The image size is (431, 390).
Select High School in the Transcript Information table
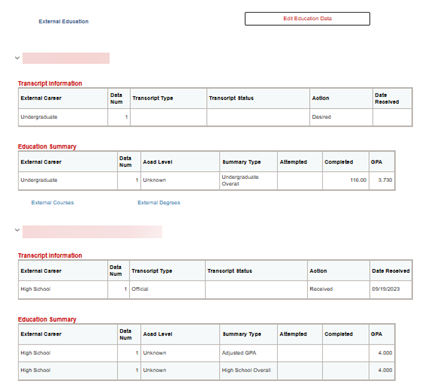pyautogui.click(x=35, y=289)
